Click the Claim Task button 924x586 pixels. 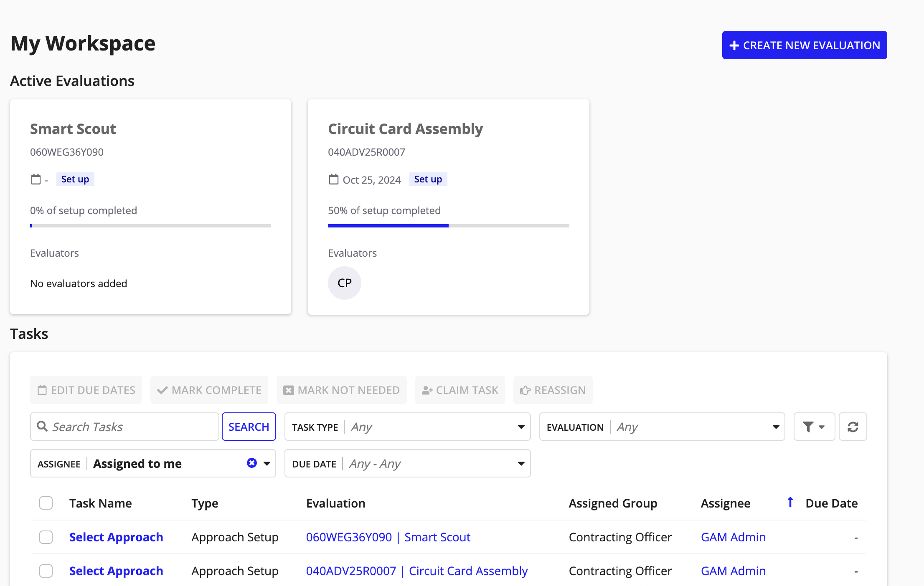(x=460, y=390)
